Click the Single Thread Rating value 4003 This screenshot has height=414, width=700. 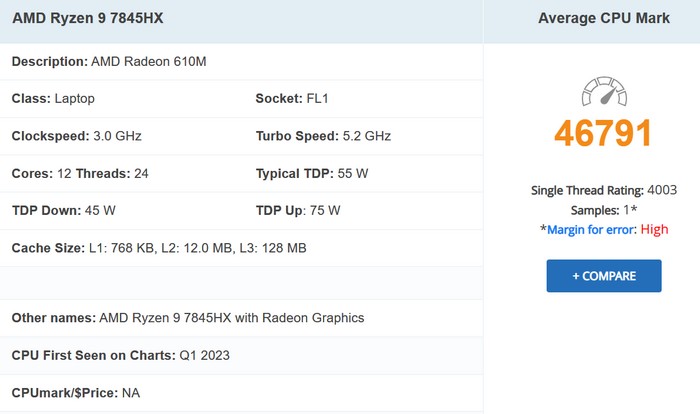coord(662,189)
